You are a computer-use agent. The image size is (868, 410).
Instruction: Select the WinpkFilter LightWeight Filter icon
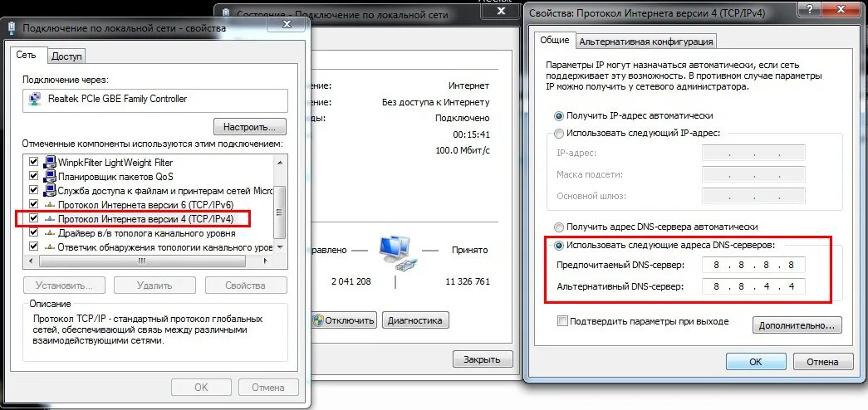click(x=51, y=163)
